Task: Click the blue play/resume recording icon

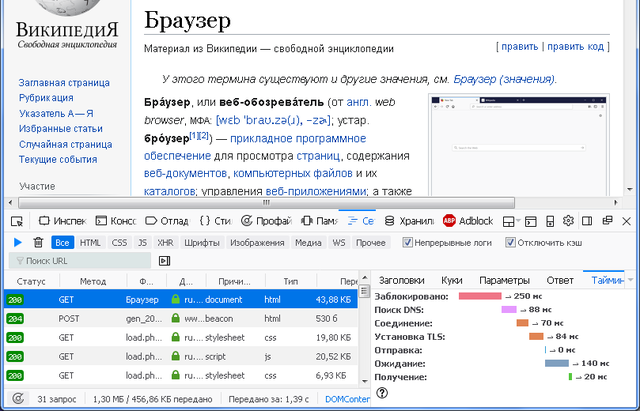Action: pos(18,242)
